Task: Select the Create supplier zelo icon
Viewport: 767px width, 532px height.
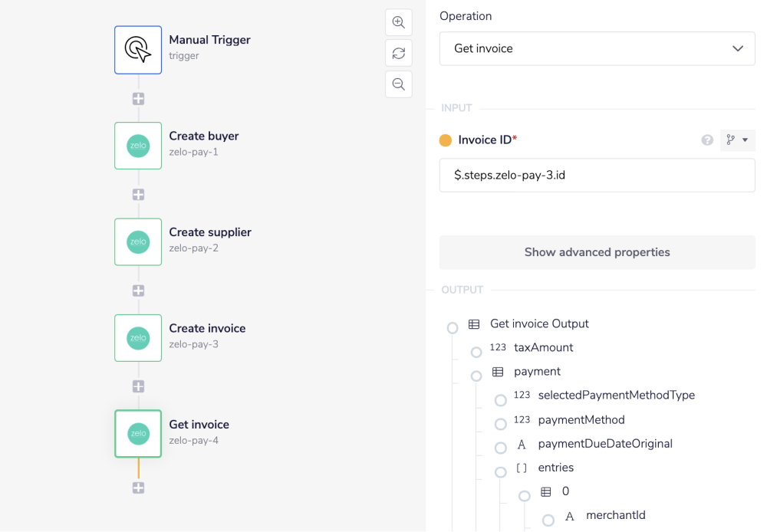Action: [138, 241]
